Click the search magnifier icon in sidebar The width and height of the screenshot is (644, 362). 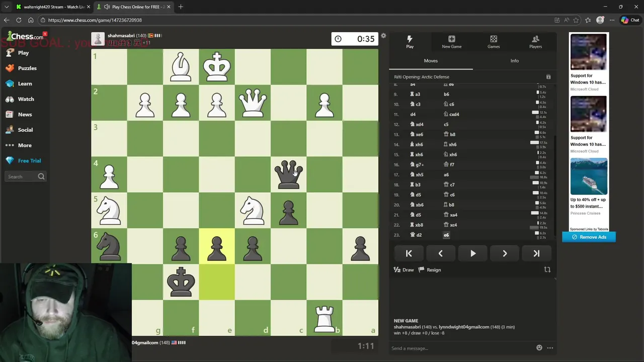(x=41, y=176)
